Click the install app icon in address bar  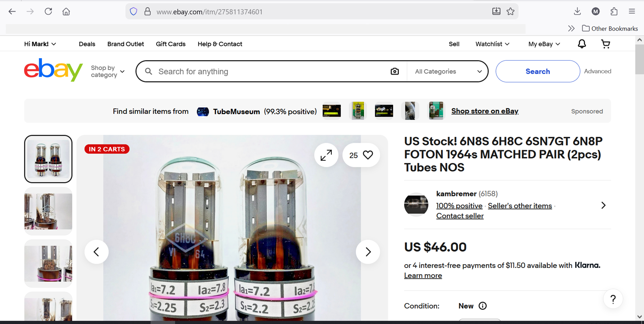[x=496, y=12]
